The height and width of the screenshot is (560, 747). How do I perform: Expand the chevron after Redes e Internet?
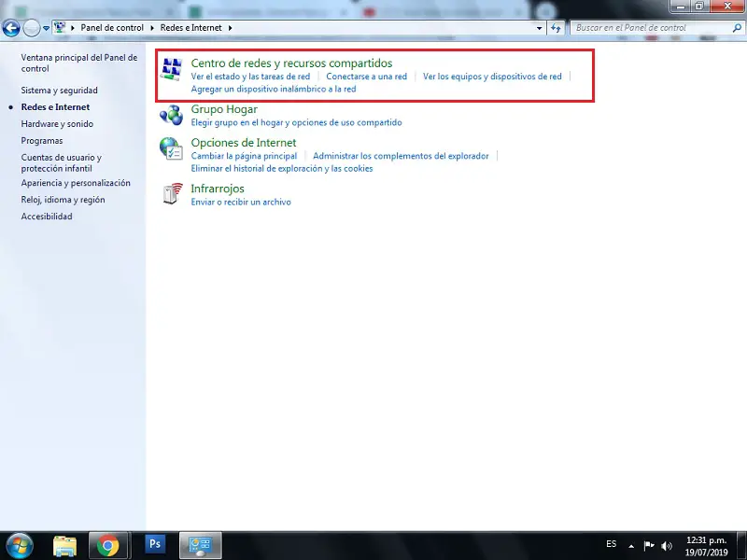[x=230, y=28]
